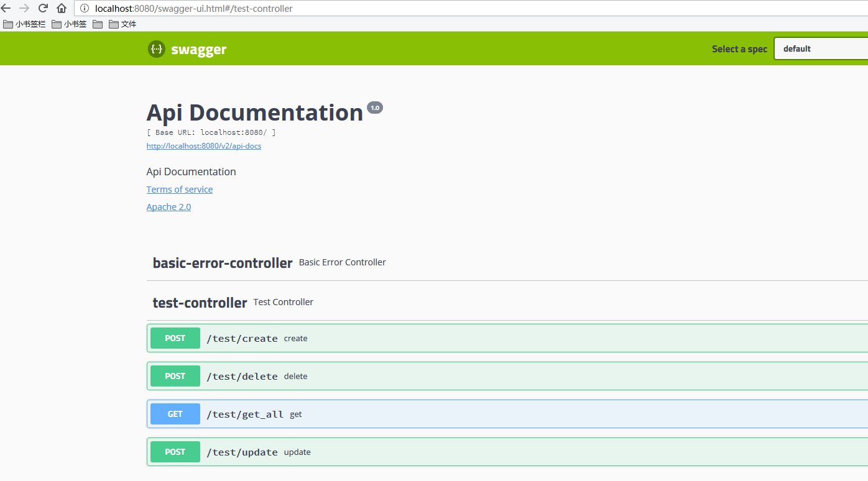Open the 小书签栏 bookmark folder
This screenshot has height=481, width=868.
25,24
